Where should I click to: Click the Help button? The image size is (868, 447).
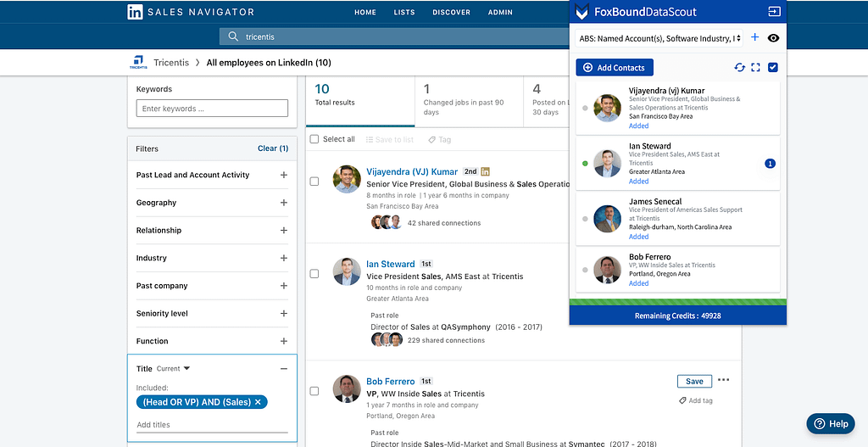(831, 424)
